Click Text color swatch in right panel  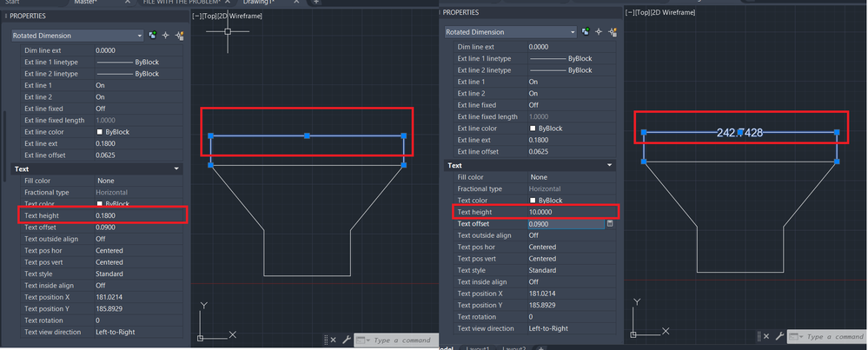coord(533,200)
